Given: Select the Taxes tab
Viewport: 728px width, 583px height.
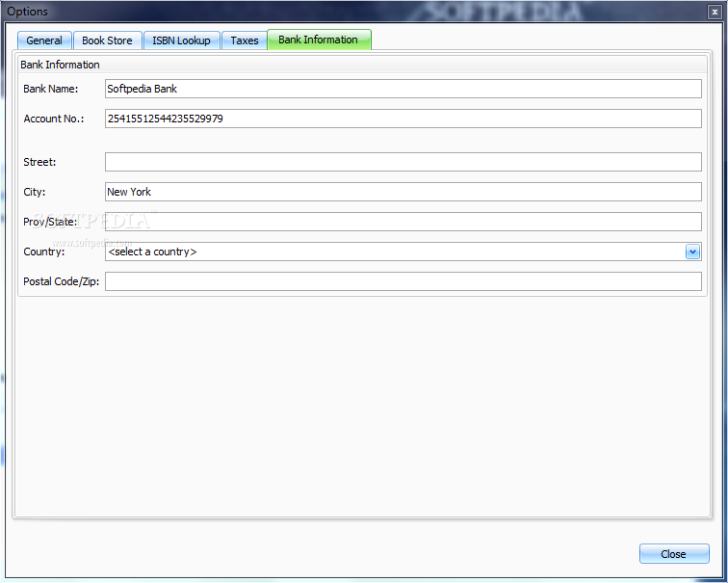Looking at the screenshot, I should pyautogui.click(x=245, y=40).
